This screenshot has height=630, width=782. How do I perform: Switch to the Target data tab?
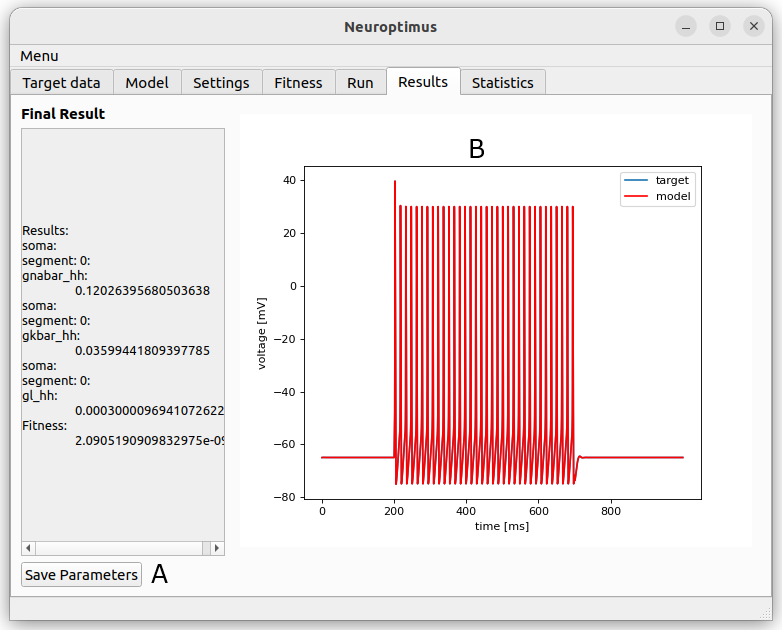[61, 82]
